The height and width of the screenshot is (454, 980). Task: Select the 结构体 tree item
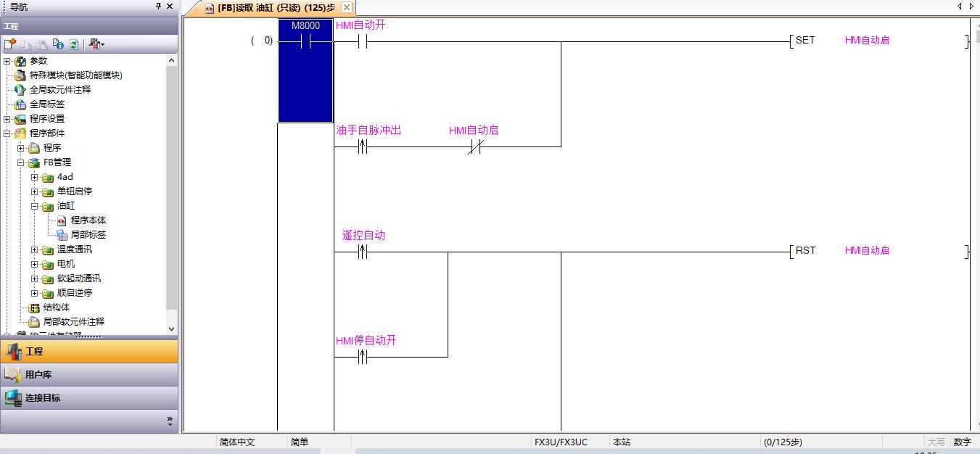56,308
